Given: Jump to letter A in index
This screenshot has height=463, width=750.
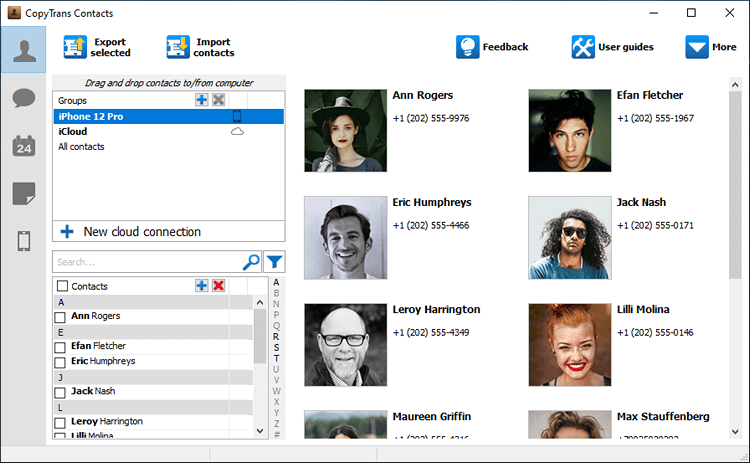Looking at the screenshot, I should pyautogui.click(x=276, y=282).
